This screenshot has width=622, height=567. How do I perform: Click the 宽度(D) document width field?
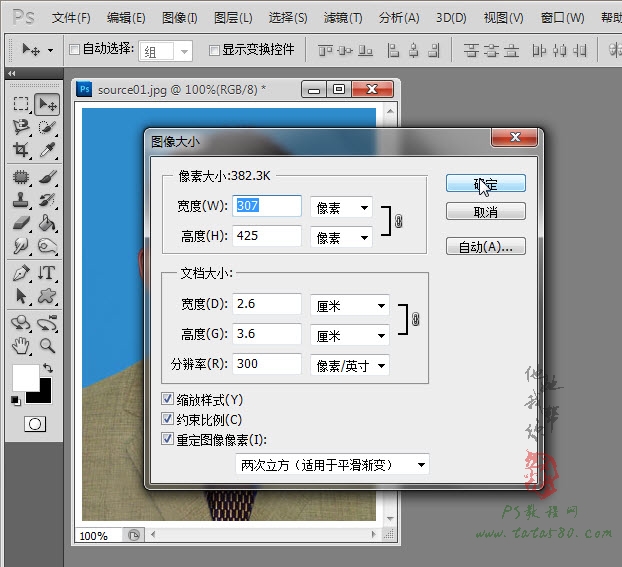267,304
